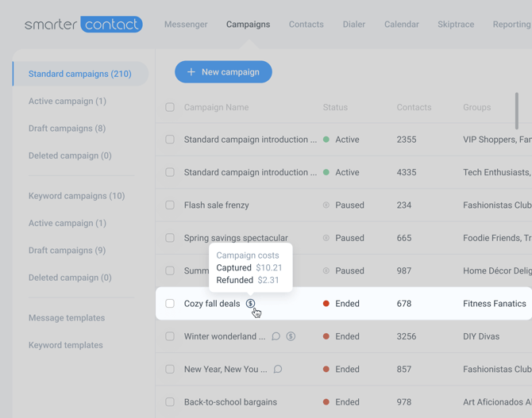Go to the Contacts tab
Viewport: 532px width, 418px height.
[x=306, y=25]
